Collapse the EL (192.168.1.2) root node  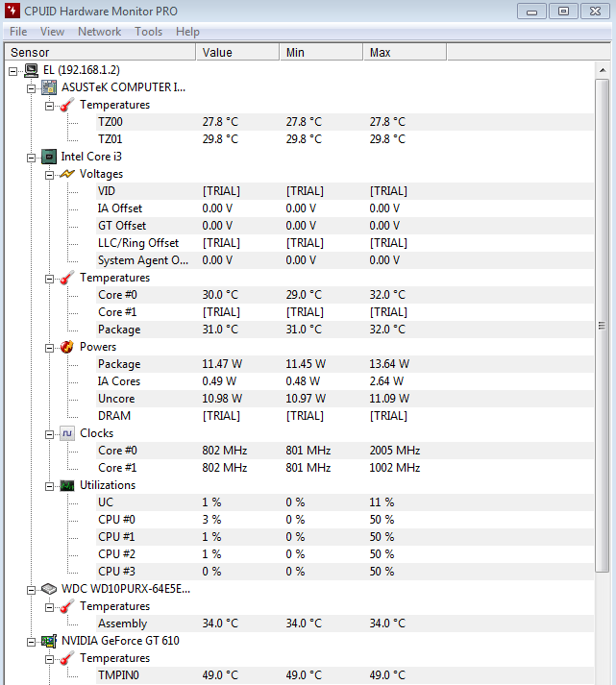click(13, 71)
